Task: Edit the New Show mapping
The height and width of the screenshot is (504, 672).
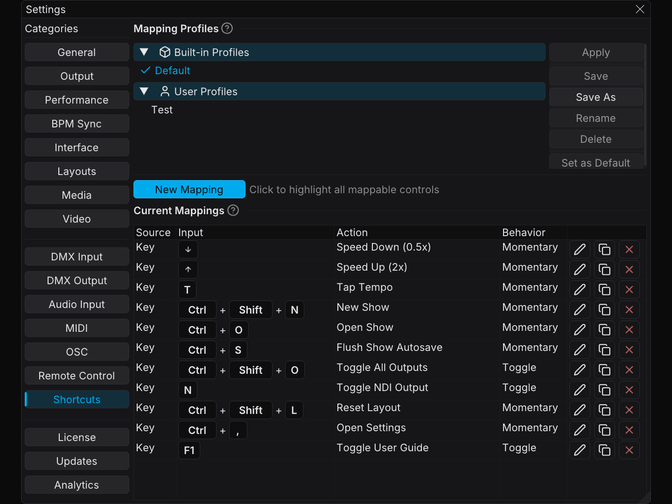Action: tap(579, 309)
